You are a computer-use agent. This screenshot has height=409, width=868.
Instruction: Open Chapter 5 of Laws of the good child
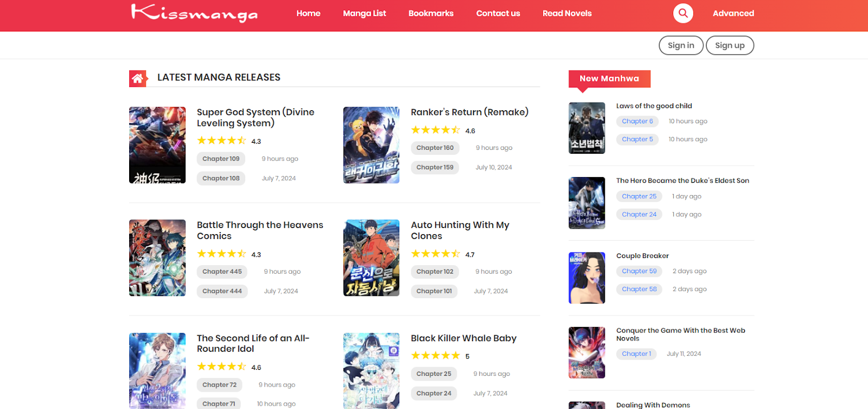(x=637, y=139)
